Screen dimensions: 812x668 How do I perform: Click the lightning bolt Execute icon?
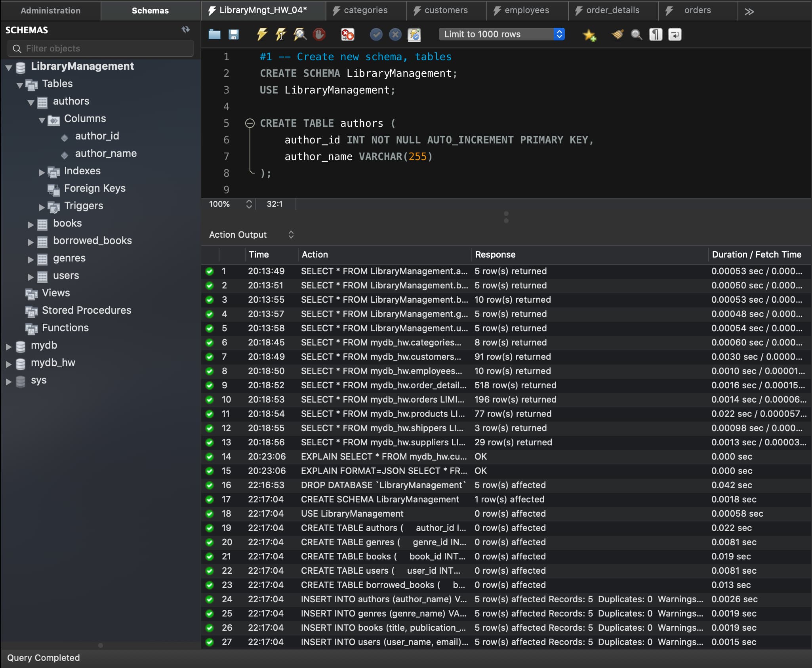click(263, 35)
